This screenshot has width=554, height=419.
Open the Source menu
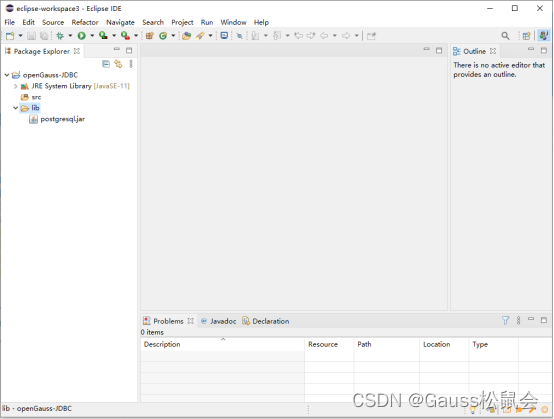click(x=53, y=22)
